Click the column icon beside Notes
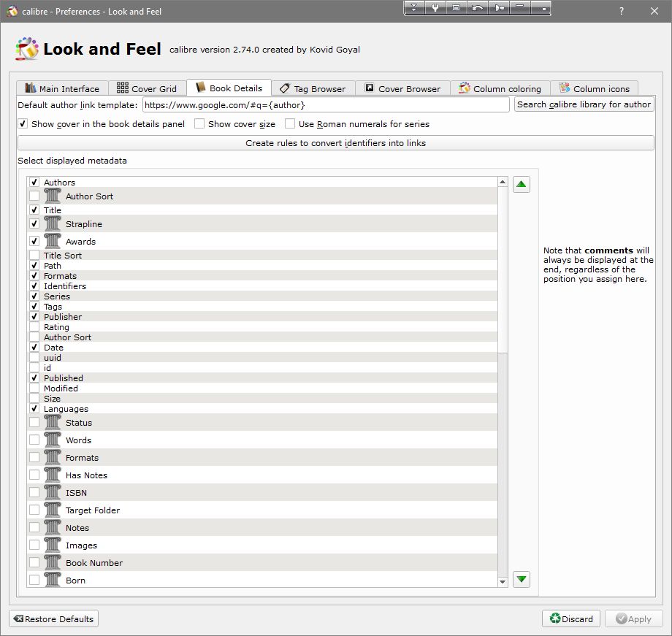Viewport: 672px width, 636px height. 53,528
